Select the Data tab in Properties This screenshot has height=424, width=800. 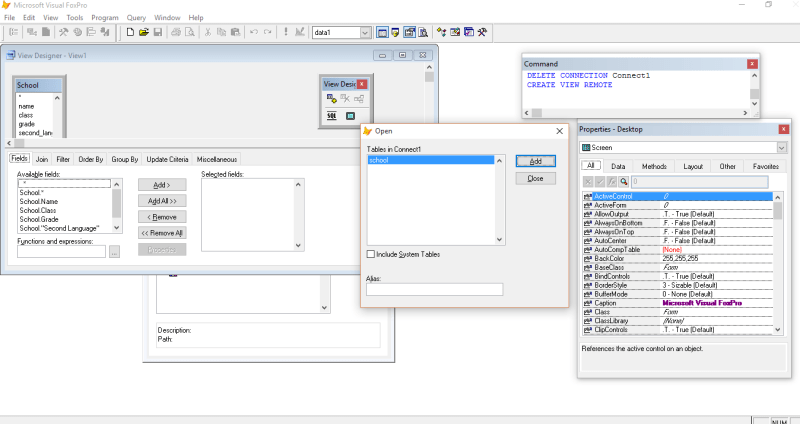click(618, 166)
